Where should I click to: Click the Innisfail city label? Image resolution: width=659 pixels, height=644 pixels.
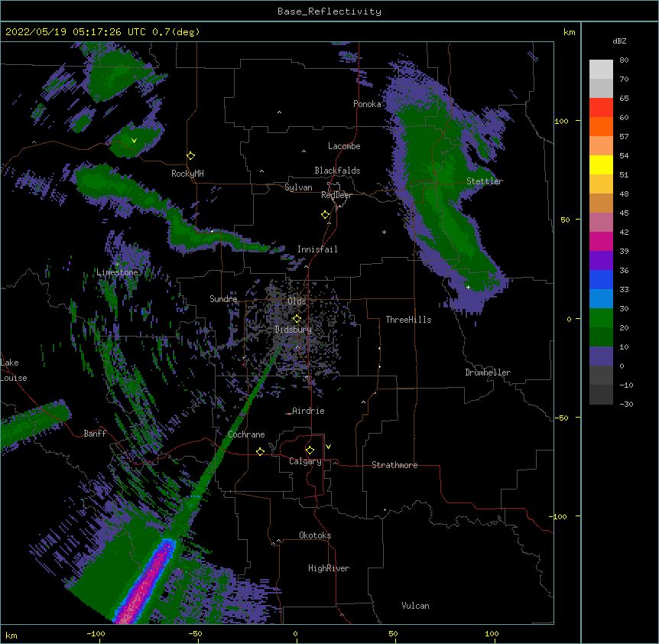click(317, 249)
